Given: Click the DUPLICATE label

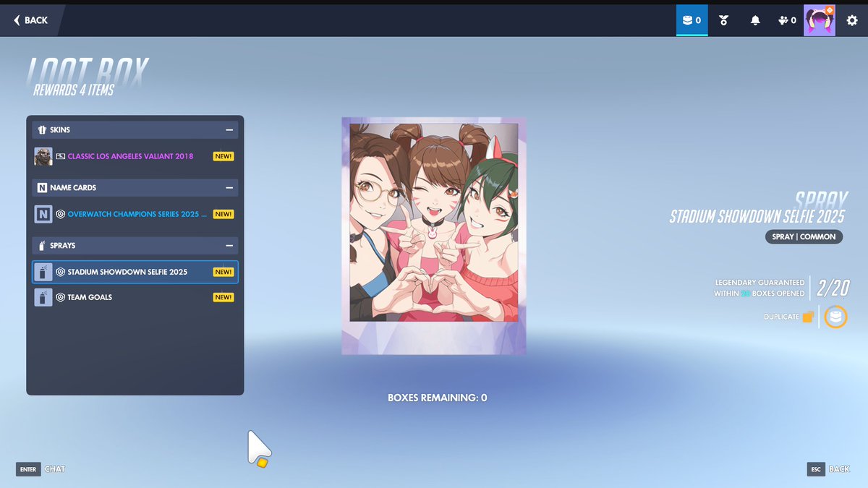Looking at the screenshot, I should point(781,317).
